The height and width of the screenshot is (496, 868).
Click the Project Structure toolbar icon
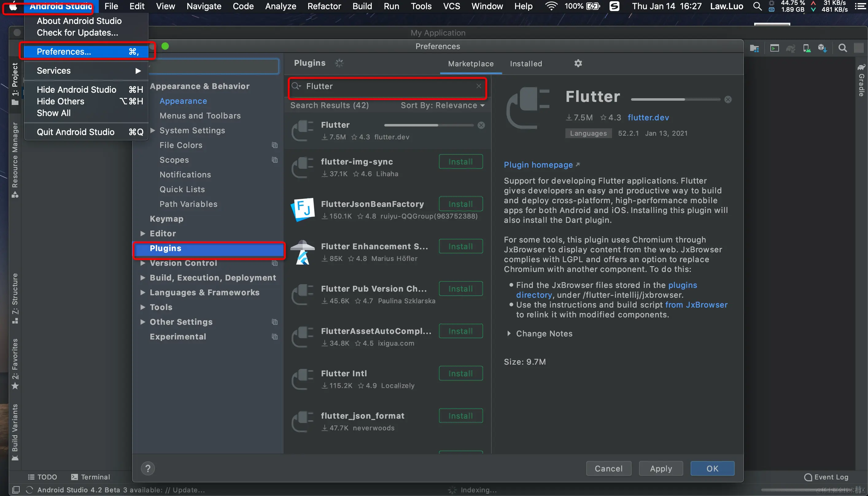pyautogui.click(x=754, y=48)
